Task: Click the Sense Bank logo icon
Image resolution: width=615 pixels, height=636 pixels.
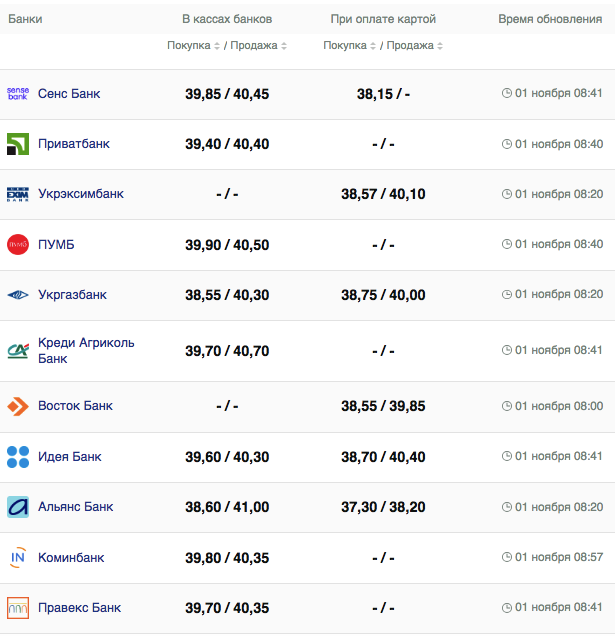Action: [18, 93]
